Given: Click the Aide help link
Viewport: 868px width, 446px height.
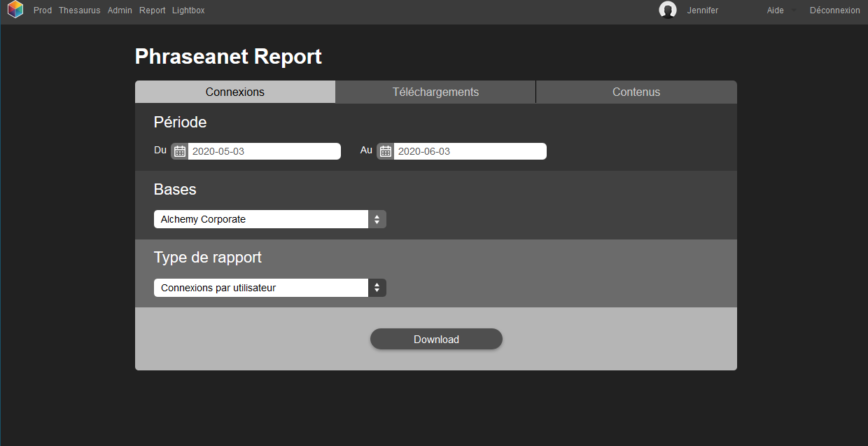Looking at the screenshot, I should (775, 10).
